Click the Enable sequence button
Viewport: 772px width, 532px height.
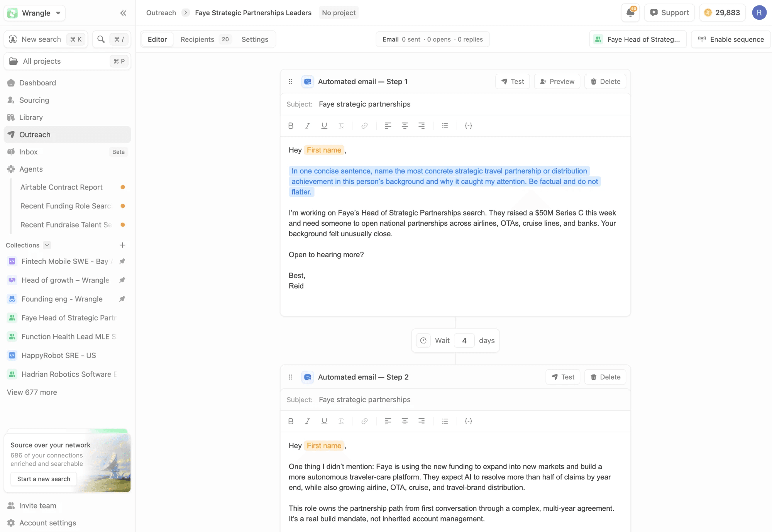pos(731,39)
